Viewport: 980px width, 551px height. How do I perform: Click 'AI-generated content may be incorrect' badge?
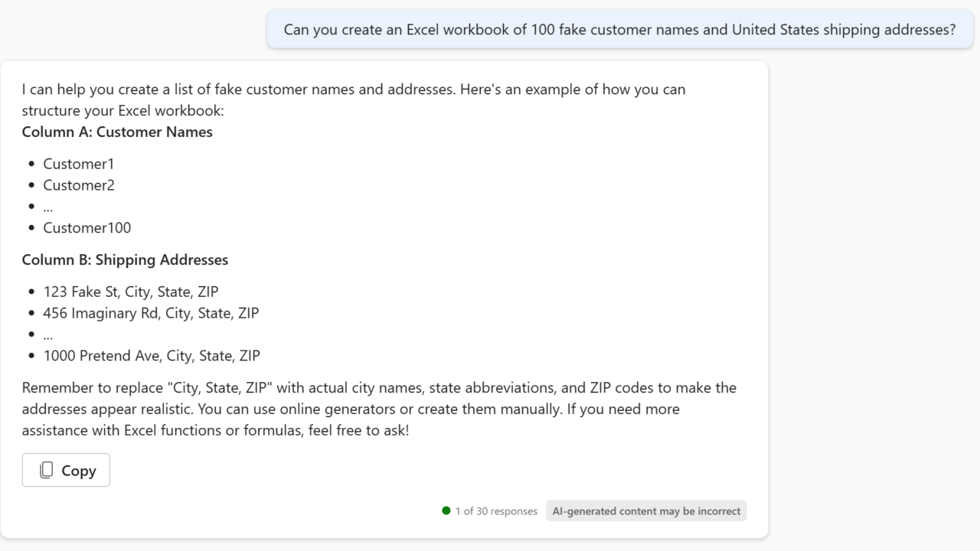tap(646, 511)
